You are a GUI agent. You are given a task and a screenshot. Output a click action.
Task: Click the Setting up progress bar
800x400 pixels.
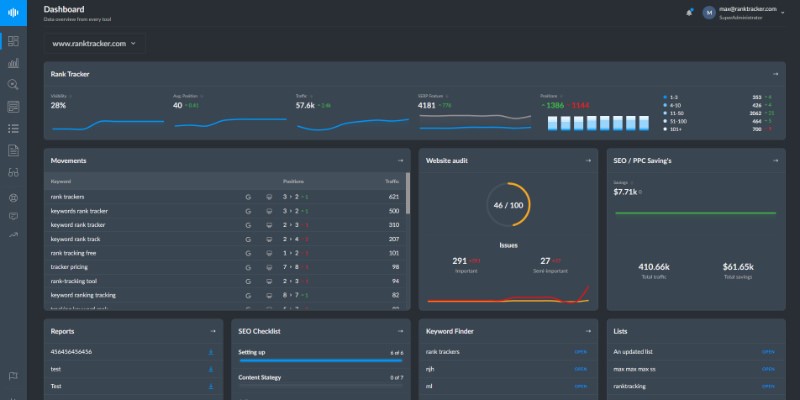click(321, 361)
